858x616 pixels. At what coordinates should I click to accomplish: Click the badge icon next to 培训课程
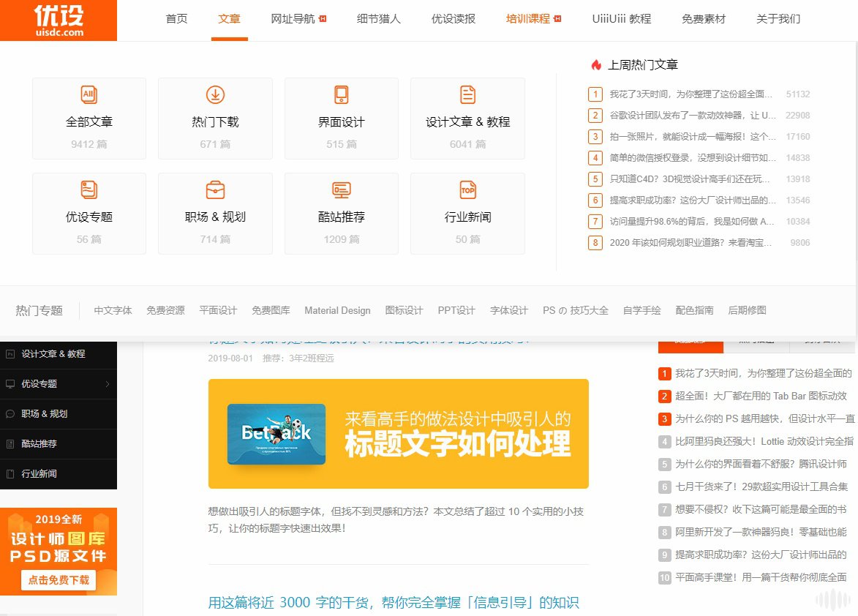pyautogui.click(x=557, y=18)
